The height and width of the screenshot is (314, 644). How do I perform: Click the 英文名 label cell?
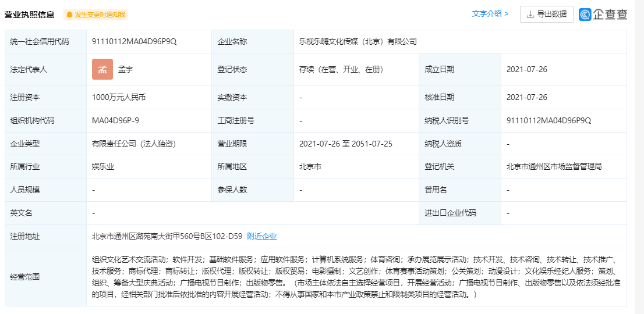pos(45,213)
